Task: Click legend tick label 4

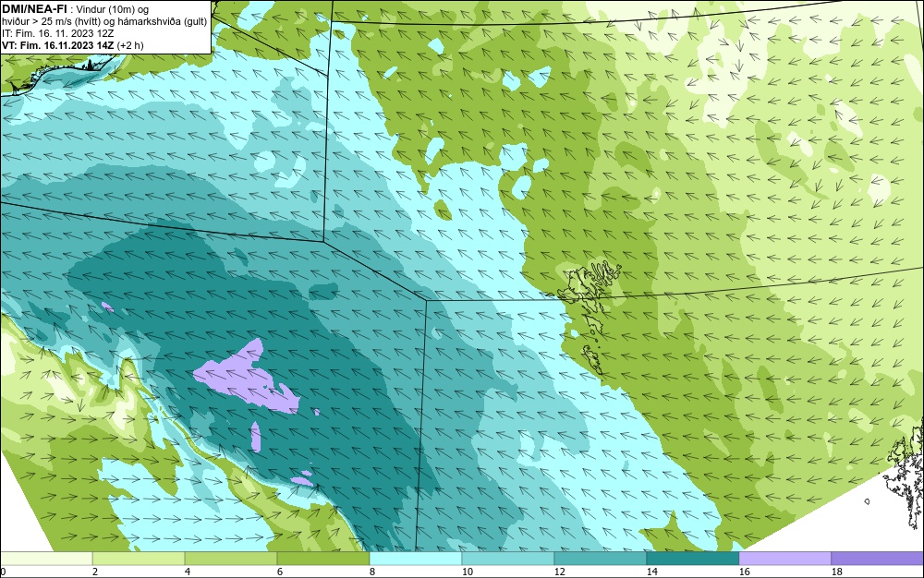Action: (188, 572)
